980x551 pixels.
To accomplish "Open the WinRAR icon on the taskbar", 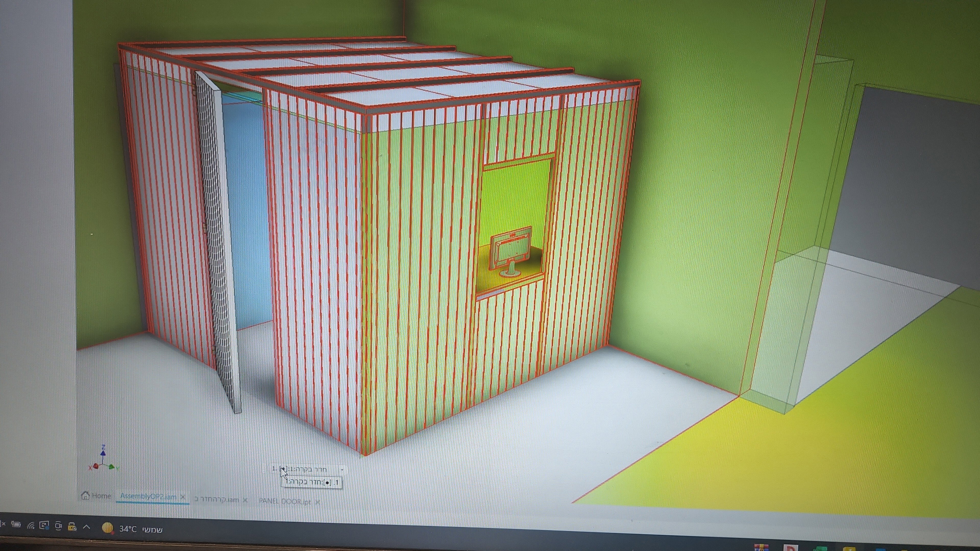I will pos(761,548).
